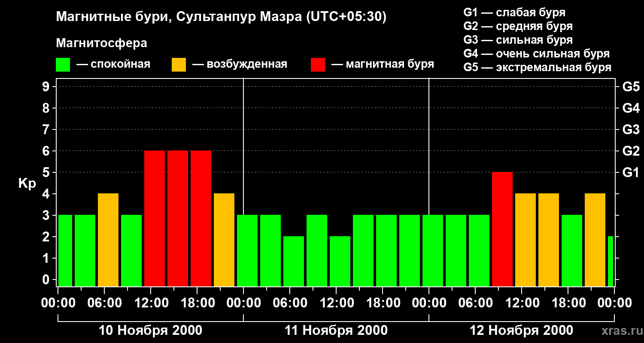Click the '18:00' time label for 12 Ноября
The image size is (644, 343).
[568, 303]
